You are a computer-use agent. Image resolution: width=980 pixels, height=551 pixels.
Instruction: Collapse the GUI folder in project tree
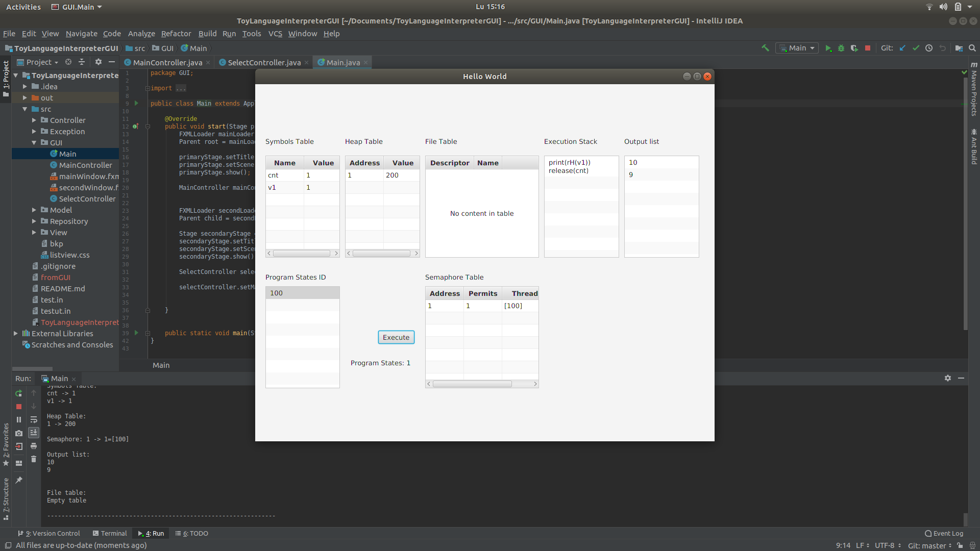(x=34, y=143)
